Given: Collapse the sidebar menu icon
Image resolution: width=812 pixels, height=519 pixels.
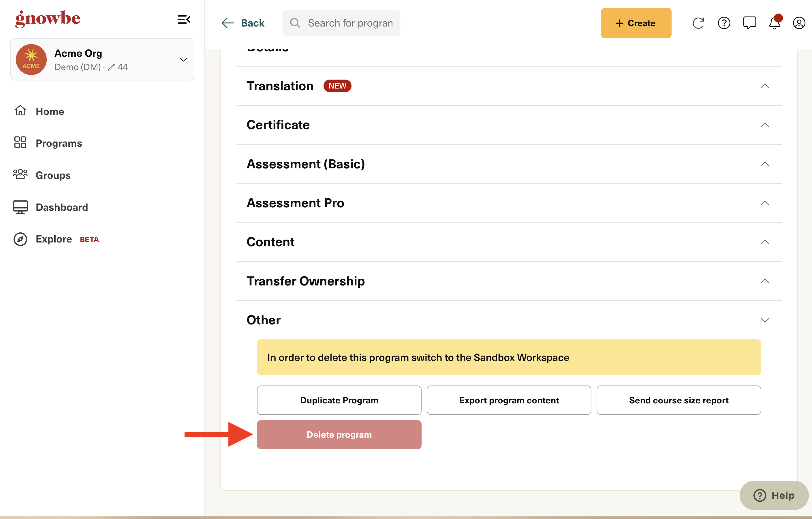Looking at the screenshot, I should coord(184,20).
